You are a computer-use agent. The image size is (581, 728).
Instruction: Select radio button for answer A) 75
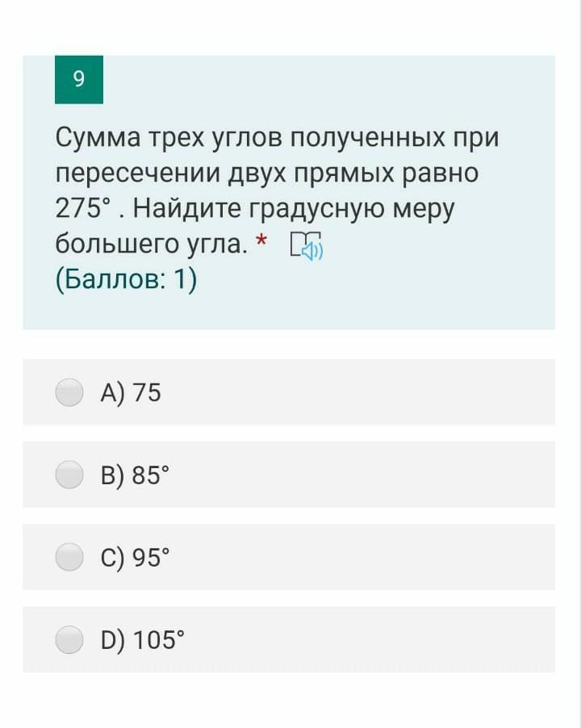coord(69,392)
